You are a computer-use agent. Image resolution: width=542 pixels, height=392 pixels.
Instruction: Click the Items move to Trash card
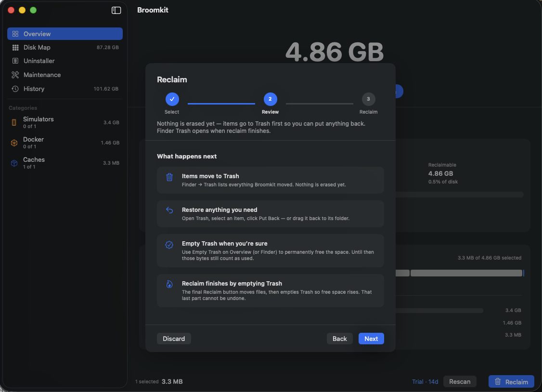tap(271, 180)
